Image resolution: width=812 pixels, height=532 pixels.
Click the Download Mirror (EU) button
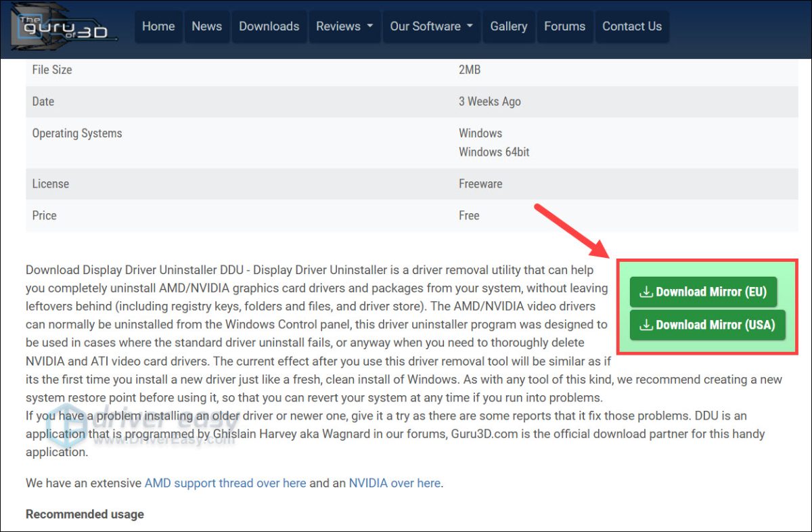[704, 292]
